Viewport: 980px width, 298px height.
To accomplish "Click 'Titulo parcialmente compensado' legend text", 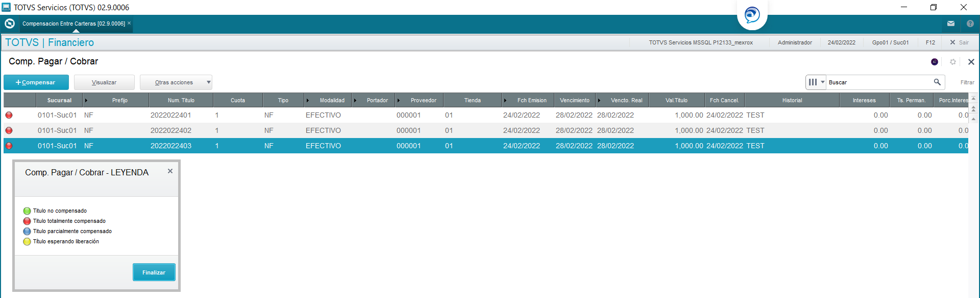I will coord(72,231).
